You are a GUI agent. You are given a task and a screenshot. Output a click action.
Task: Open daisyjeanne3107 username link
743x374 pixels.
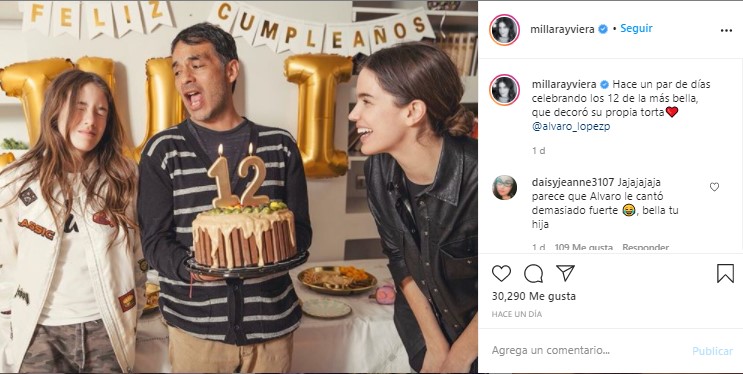pos(573,182)
